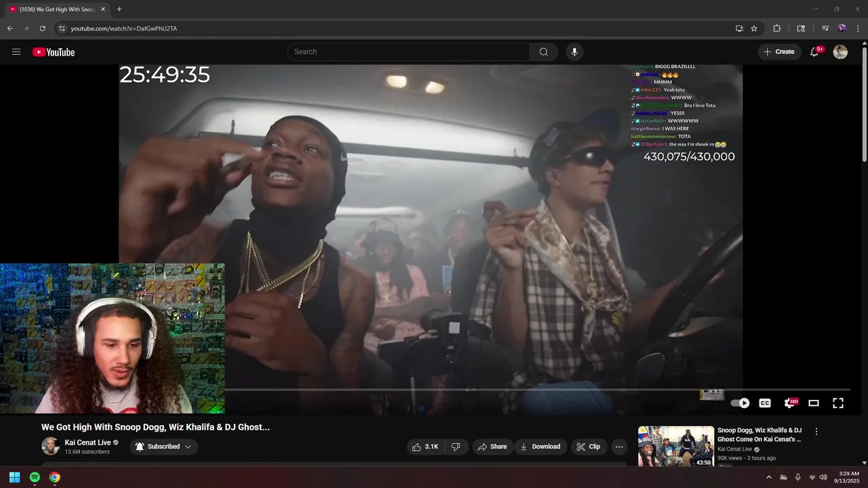Select the YouTube browser tab
868x488 pixels.
[x=57, y=9]
